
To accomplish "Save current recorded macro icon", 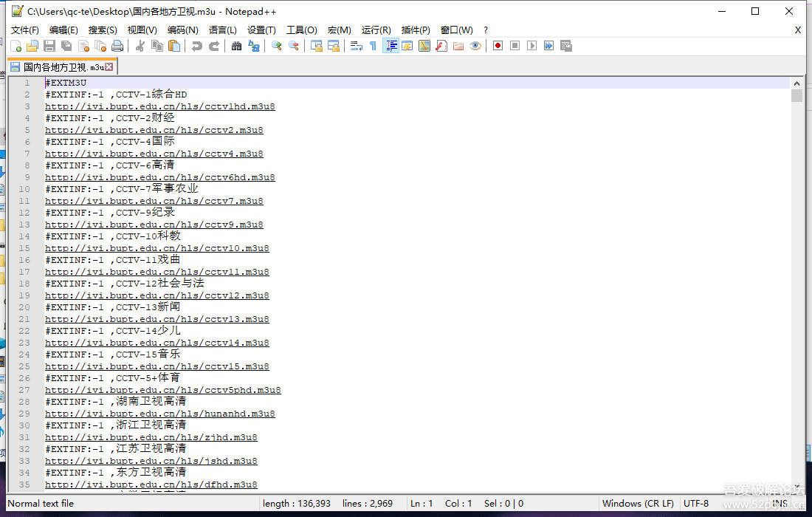I will point(566,46).
